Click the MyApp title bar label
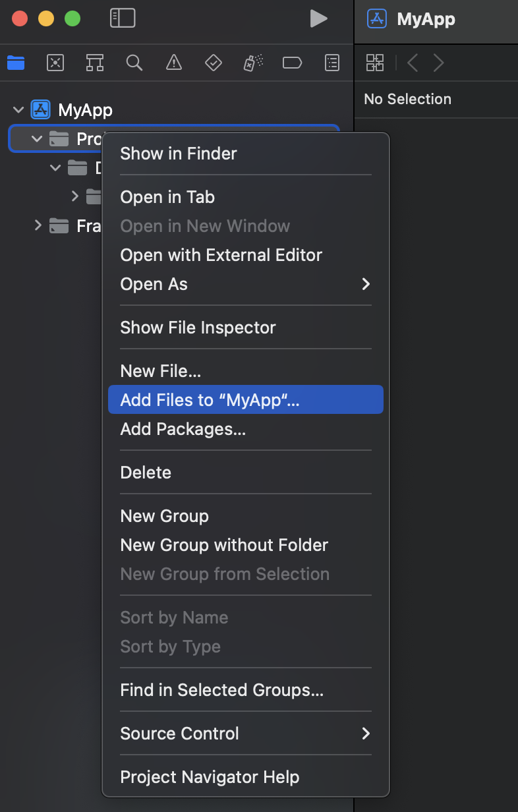Viewport: 518px width, 812px height. (x=426, y=19)
